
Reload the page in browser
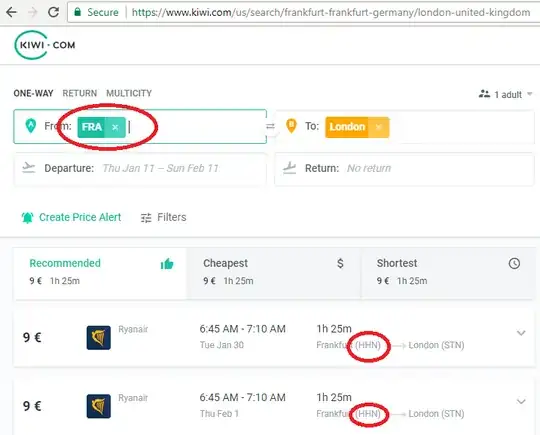[53, 12]
